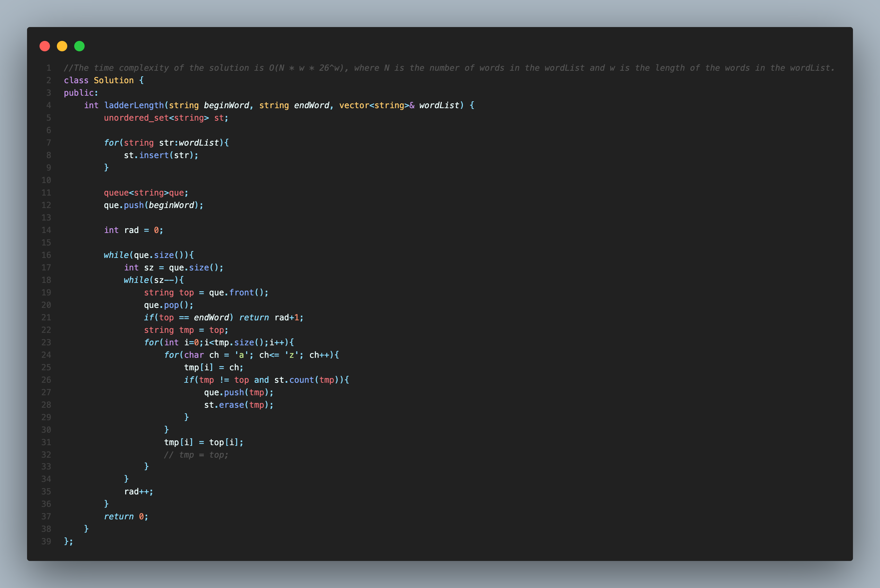Click line number 16 in gutter
This screenshot has height=588, width=880.
click(46, 255)
